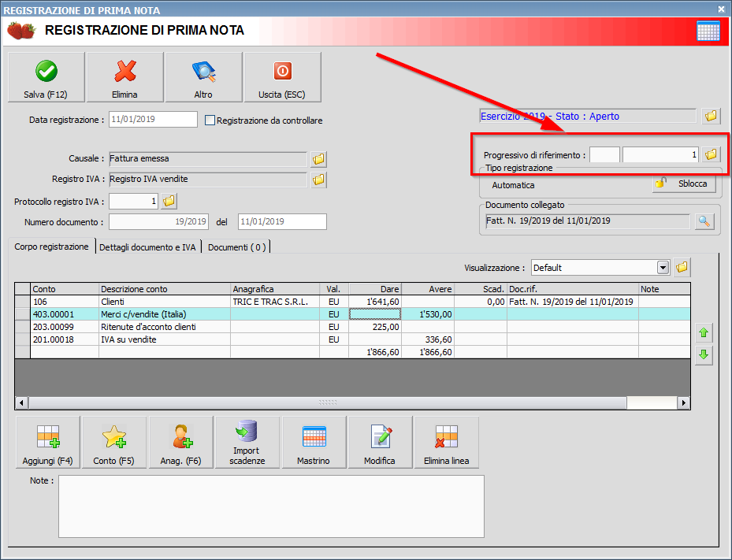Image resolution: width=732 pixels, height=560 pixels.
Task: Click Note column header in grid
Action: coord(664,289)
